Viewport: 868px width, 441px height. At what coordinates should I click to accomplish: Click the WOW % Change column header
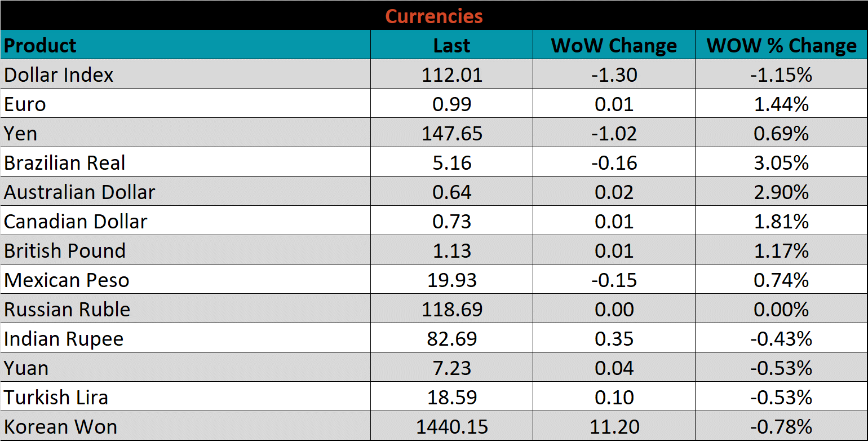click(781, 45)
